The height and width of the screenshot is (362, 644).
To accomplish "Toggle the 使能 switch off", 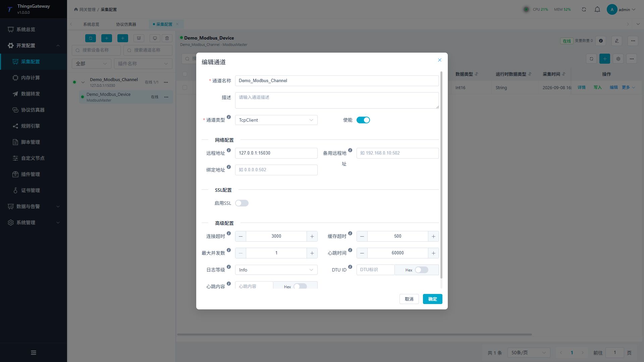I will click(363, 120).
